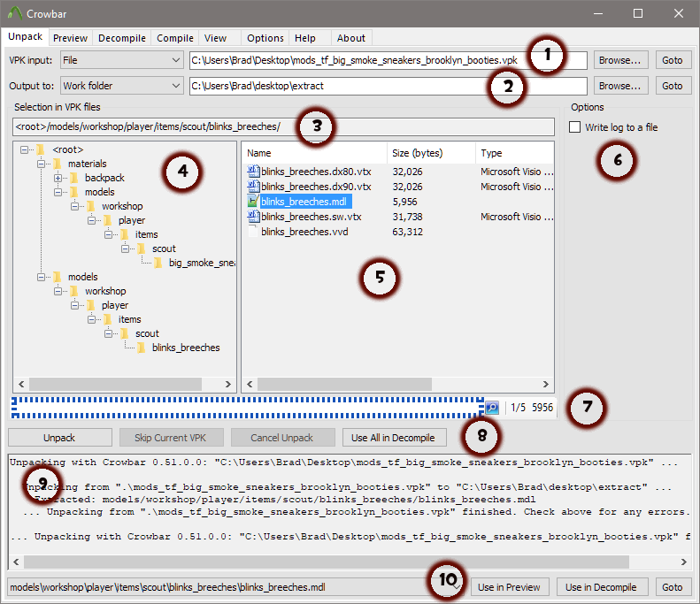Select the blinks_breeches folder in tree
Viewport: 700px width, 604px height.
pyautogui.click(x=186, y=348)
